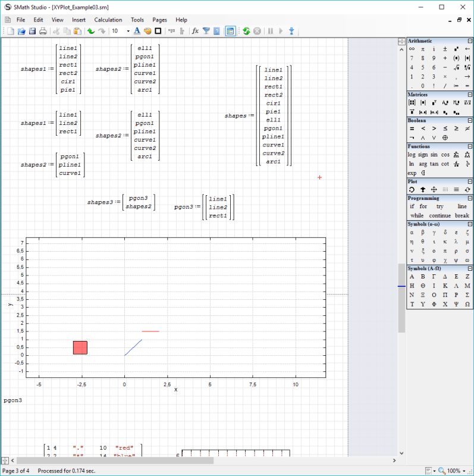The width and height of the screenshot is (474, 476).
Task: Insert the sin function
Action: click(x=434, y=155)
